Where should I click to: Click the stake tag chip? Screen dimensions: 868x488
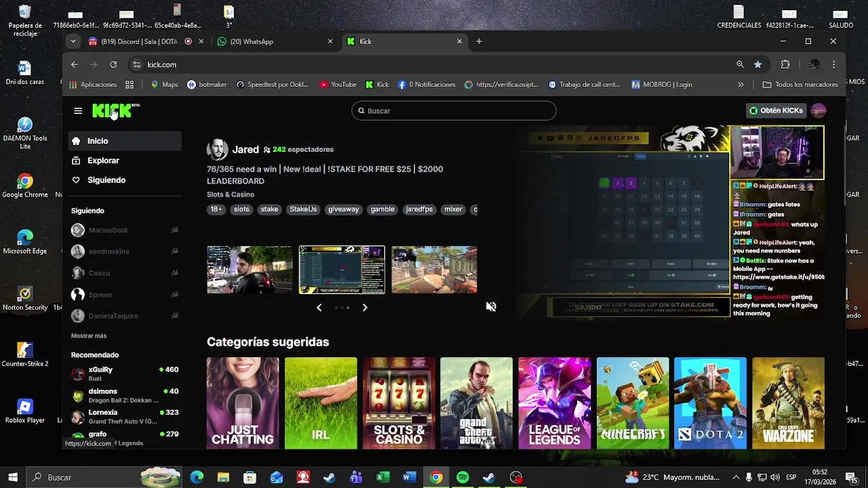click(269, 209)
